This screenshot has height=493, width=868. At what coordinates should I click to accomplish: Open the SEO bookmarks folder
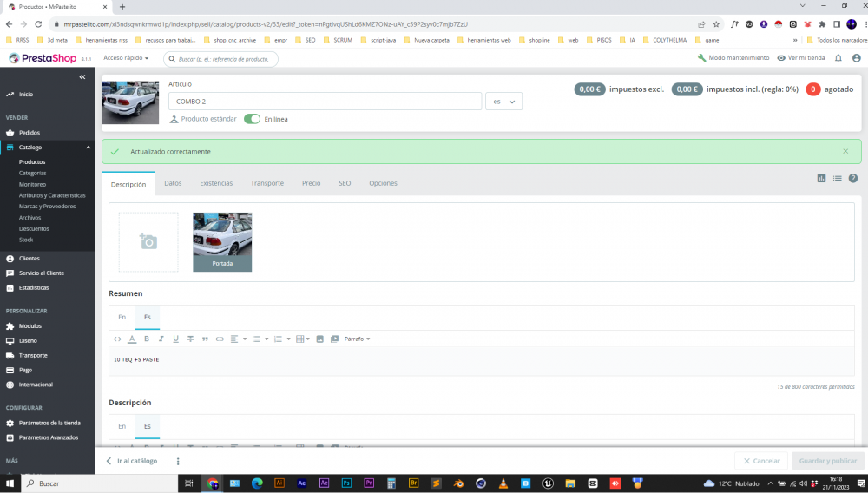pos(306,41)
